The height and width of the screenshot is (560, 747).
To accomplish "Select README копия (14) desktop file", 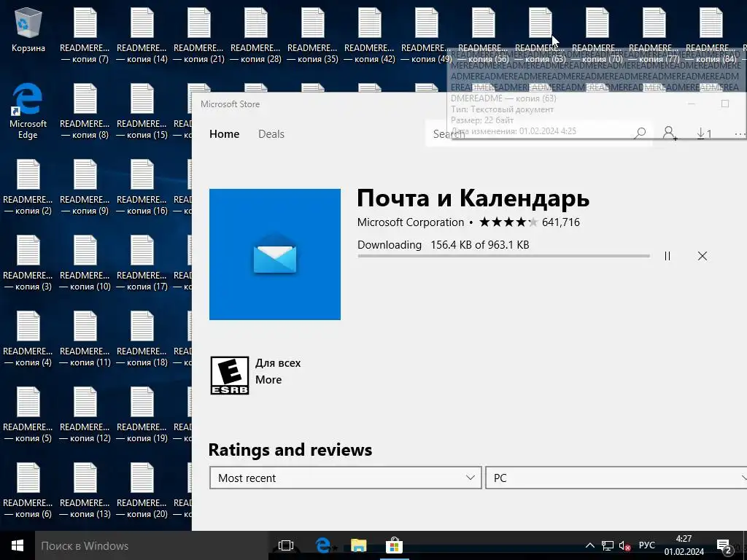I will pyautogui.click(x=142, y=35).
